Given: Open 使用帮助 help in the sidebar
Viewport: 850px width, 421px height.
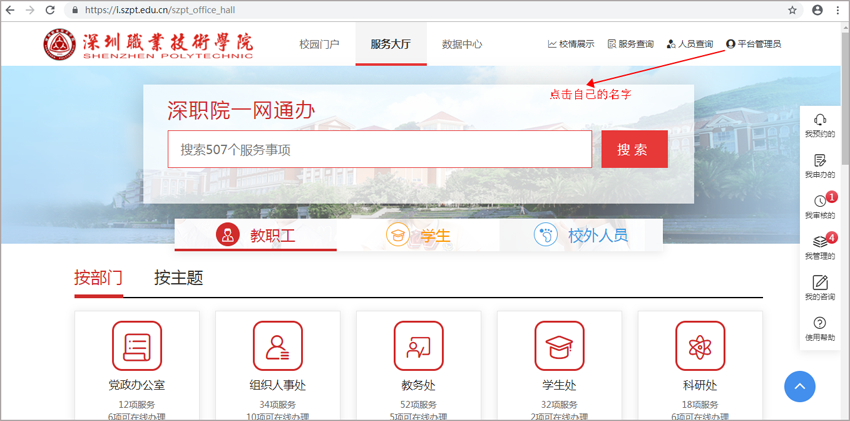Looking at the screenshot, I should (819, 328).
